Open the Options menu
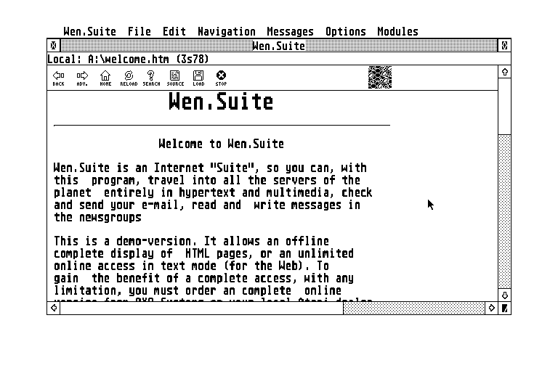The height and width of the screenshot is (392, 558). pos(346,32)
